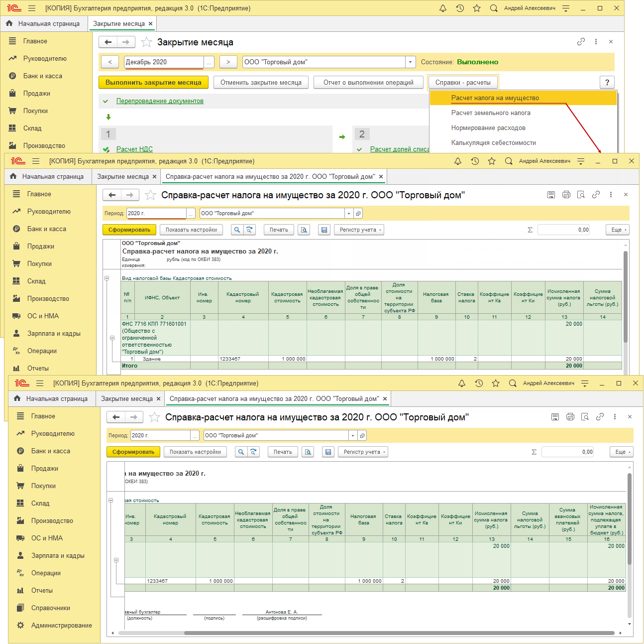Expand organization list arrow in middle window
This screenshot has width=644, height=644.
pos(349,213)
